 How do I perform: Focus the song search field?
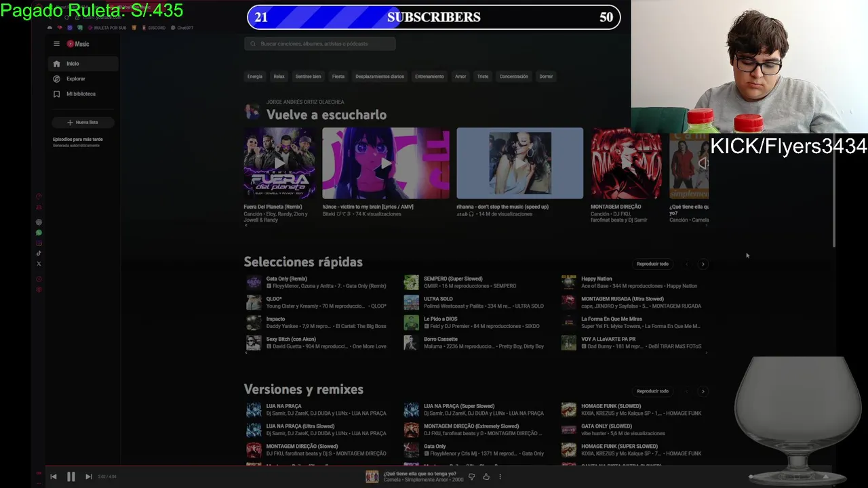tap(320, 44)
